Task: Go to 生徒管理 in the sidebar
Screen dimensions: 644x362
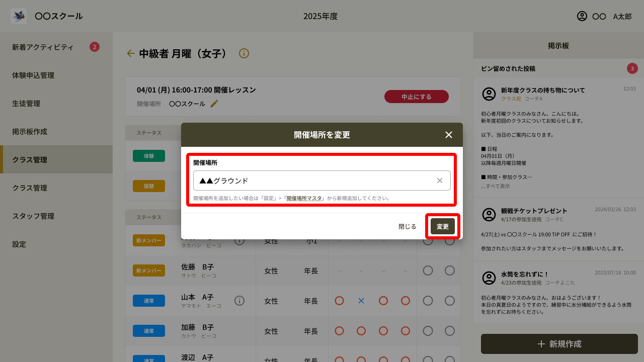Action: click(26, 104)
